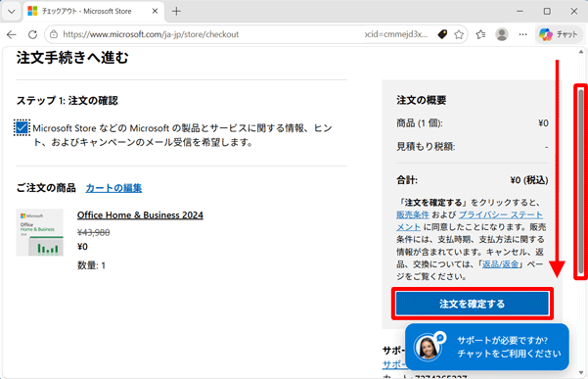588x379 pixels.
Task: Uncheck the marketing email checkbox
Action: (22, 128)
